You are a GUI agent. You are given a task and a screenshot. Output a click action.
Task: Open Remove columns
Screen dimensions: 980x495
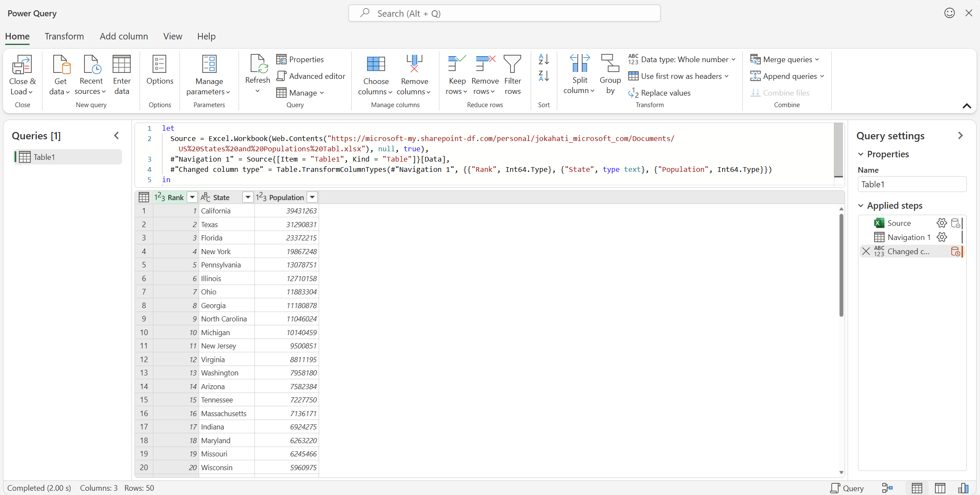[414, 76]
